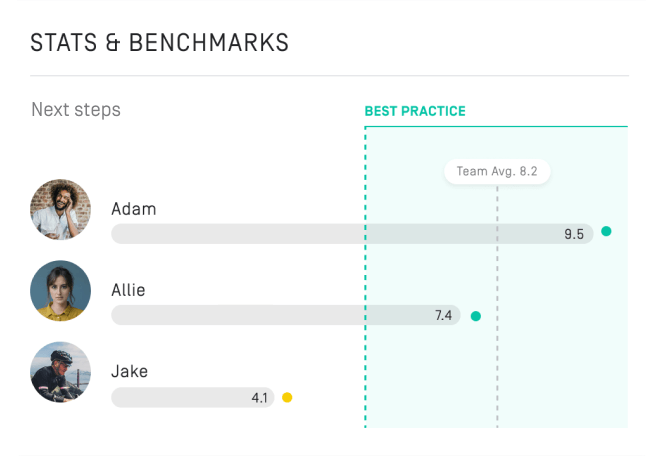
Task: Click Allie's profile avatar
Action: click(61, 291)
